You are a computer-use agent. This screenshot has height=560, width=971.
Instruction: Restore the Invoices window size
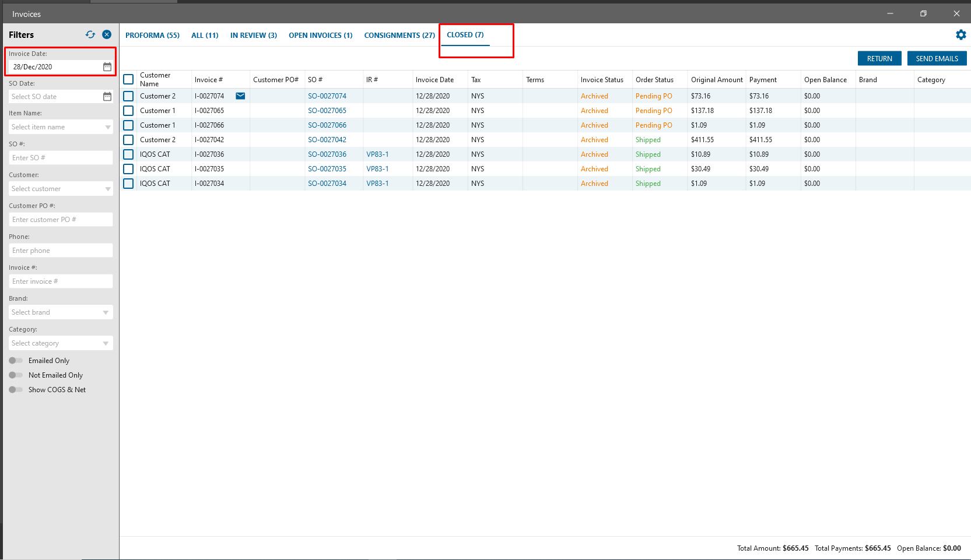pos(923,13)
